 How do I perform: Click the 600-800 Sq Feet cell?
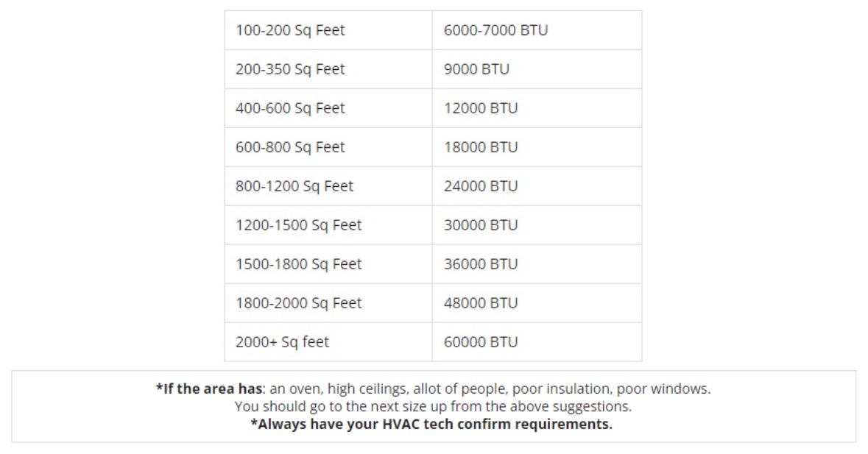pyautogui.click(x=290, y=147)
